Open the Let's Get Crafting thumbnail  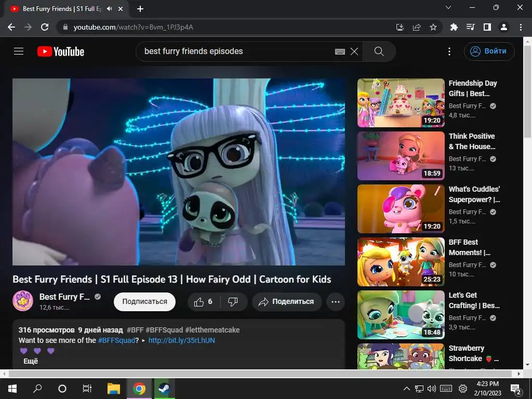coord(401,314)
